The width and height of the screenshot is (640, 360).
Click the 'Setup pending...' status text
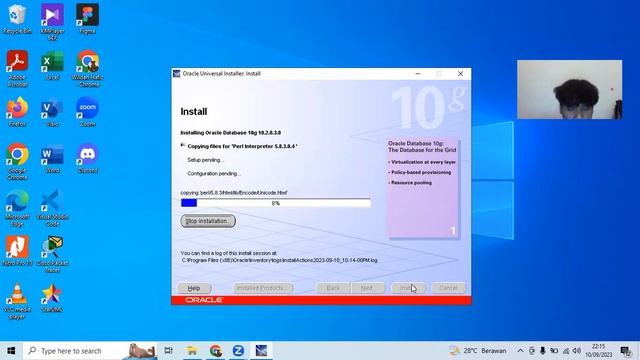(205, 160)
